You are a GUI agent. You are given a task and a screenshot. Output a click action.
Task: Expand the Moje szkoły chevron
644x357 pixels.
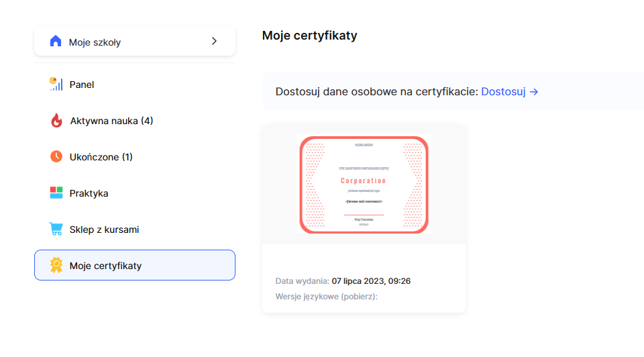point(214,41)
